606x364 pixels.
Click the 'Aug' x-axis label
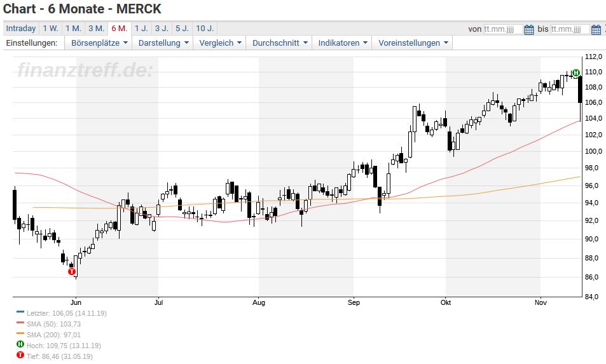click(x=259, y=302)
